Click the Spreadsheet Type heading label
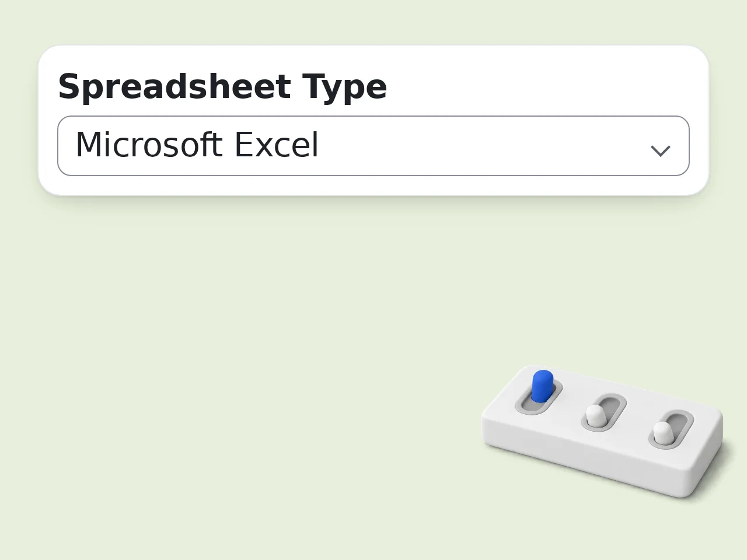This screenshot has height=560, width=747. tap(222, 87)
